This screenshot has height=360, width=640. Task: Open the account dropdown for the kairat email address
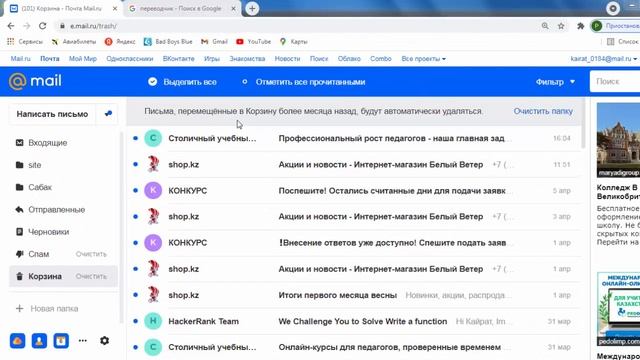[x=604, y=59]
